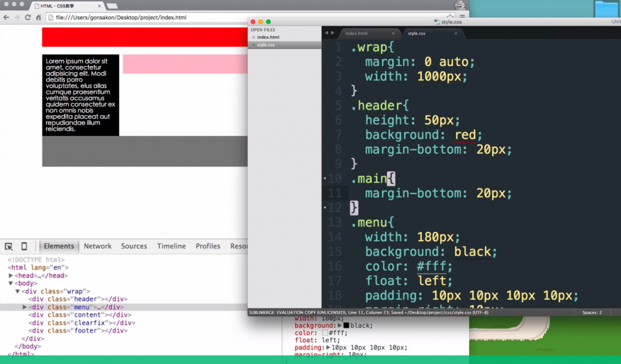
Task: Click the black background color swatch in Styles
Action: click(x=346, y=326)
